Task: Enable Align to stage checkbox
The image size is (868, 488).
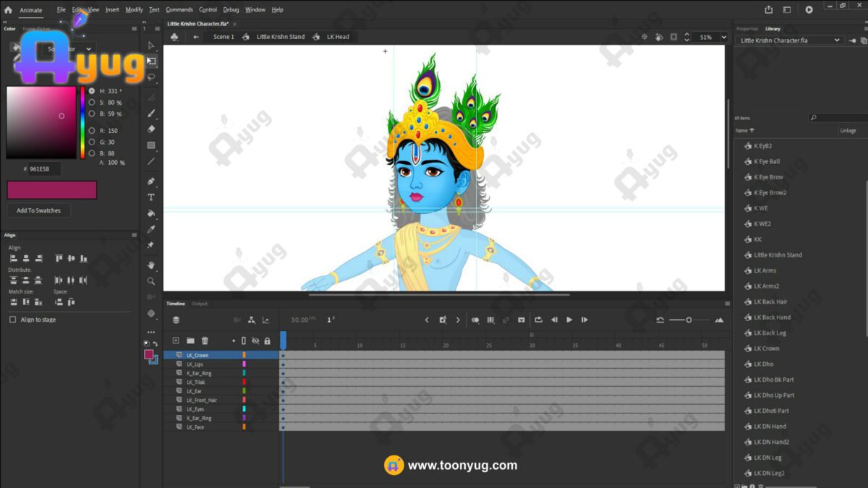Action: (x=12, y=320)
